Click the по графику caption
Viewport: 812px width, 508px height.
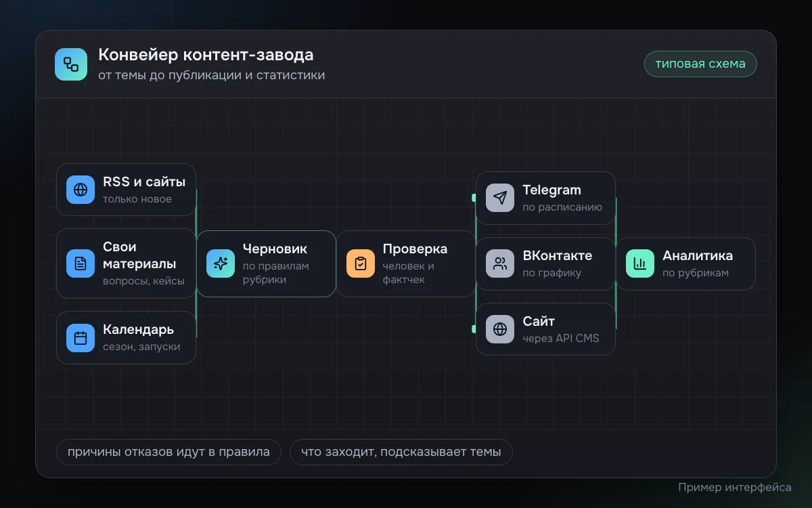click(552, 273)
